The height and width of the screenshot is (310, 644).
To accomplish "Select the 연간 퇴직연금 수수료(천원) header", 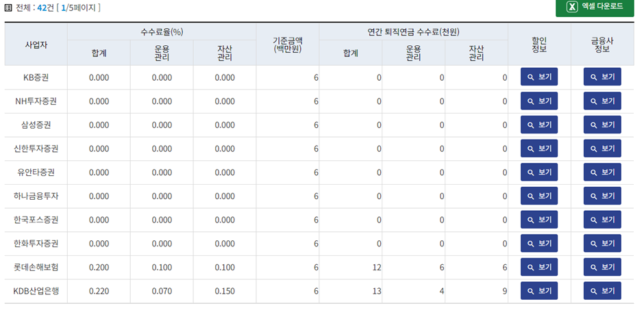I will (x=413, y=32).
